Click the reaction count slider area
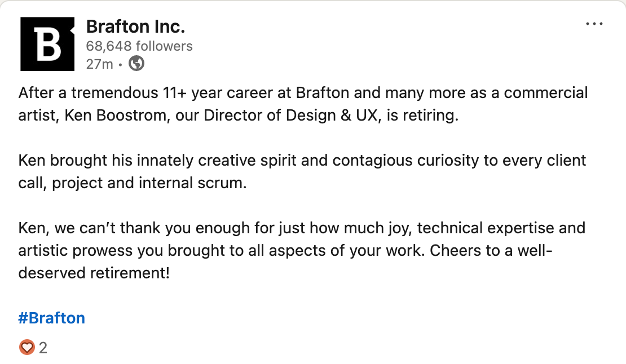Viewport: 626px width, 364px height. pyautogui.click(x=34, y=348)
